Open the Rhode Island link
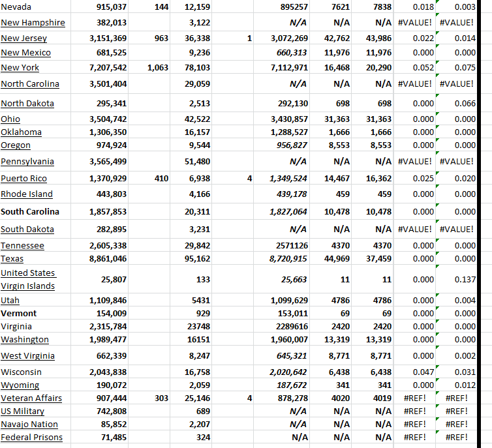Screen dimensions: 492x448 27,194
